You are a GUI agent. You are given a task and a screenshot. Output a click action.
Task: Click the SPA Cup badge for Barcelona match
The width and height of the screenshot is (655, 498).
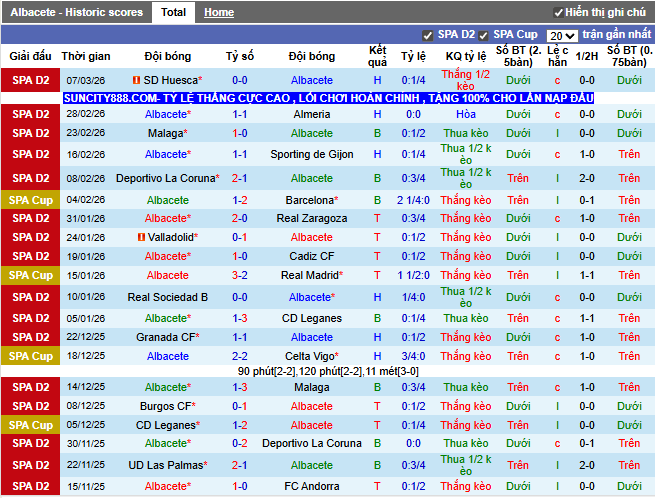point(29,200)
